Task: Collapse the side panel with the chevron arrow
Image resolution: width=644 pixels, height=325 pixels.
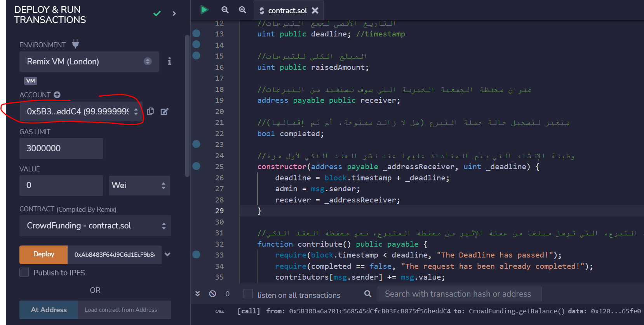Action: coord(174,14)
